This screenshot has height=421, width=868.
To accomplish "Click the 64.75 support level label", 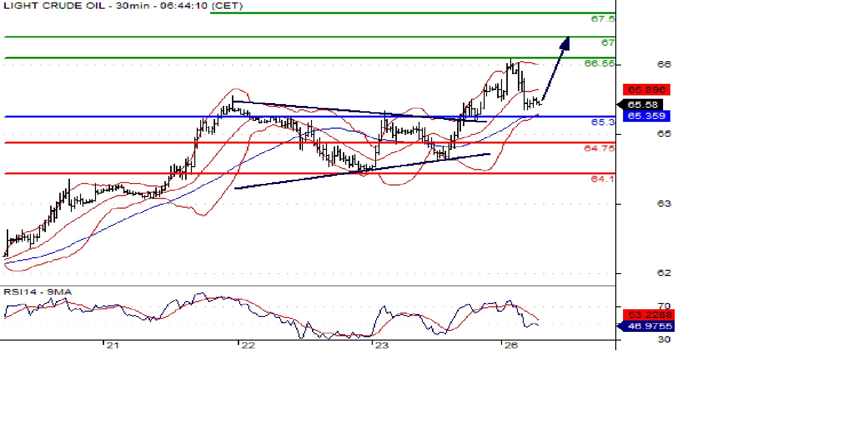I will [x=599, y=148].
